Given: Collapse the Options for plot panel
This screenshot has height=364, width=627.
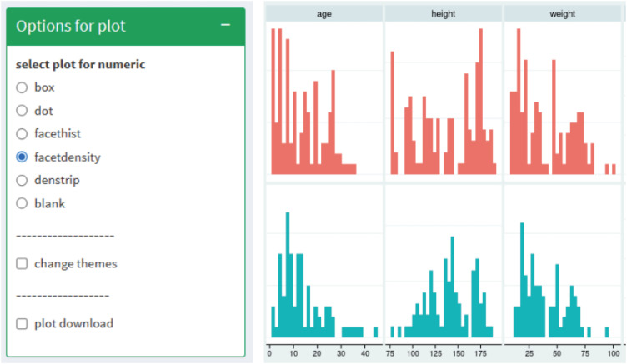Looking at the screenshot, I should 225,26.
